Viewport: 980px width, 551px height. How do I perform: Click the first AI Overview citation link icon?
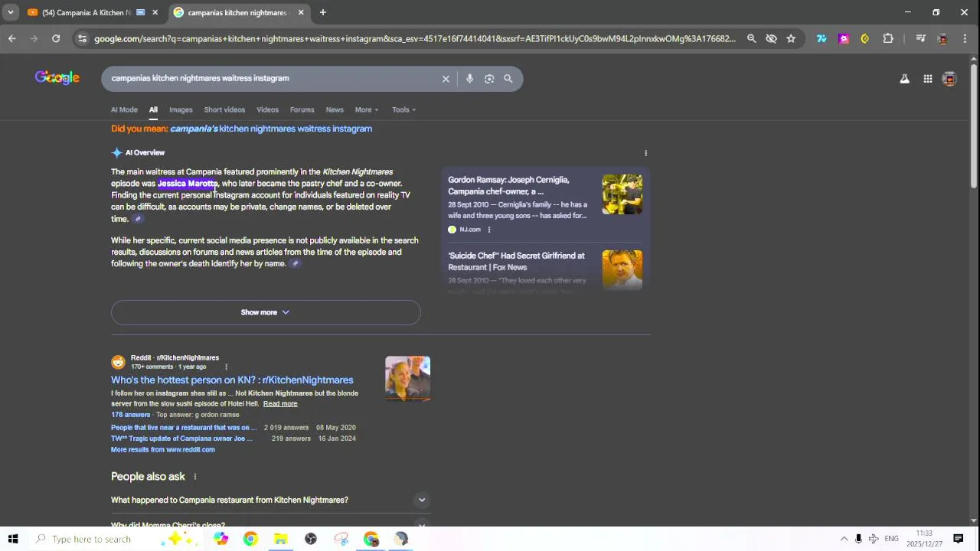pyautogui.click(x=138, y=219)
